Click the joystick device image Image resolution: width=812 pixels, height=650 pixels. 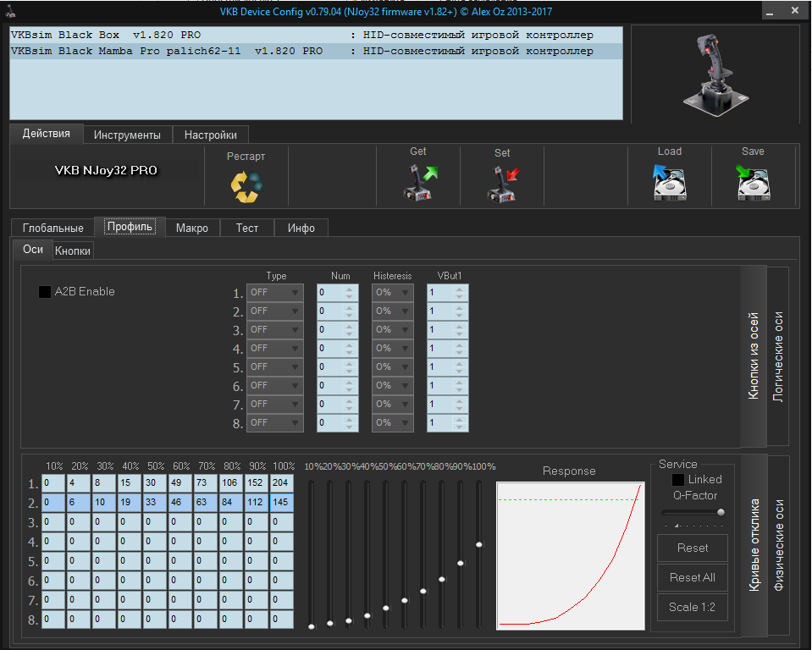(715, 75)
